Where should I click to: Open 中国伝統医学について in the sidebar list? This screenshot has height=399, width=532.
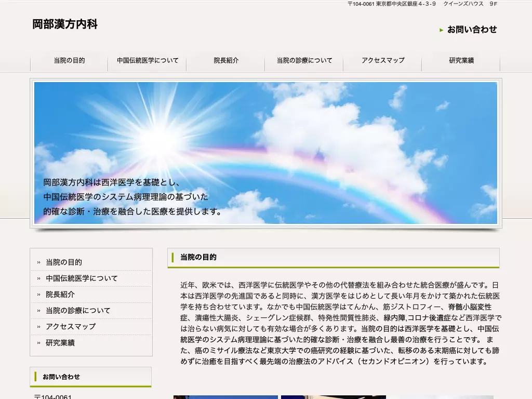[x=82, y=278]
